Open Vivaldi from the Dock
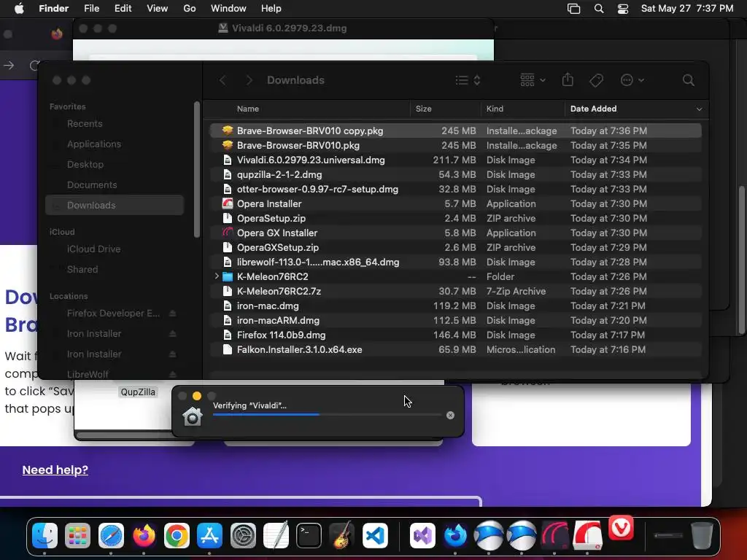Image resolution: width=747 pixels, height=560 pixels. (x=622, y=528)
